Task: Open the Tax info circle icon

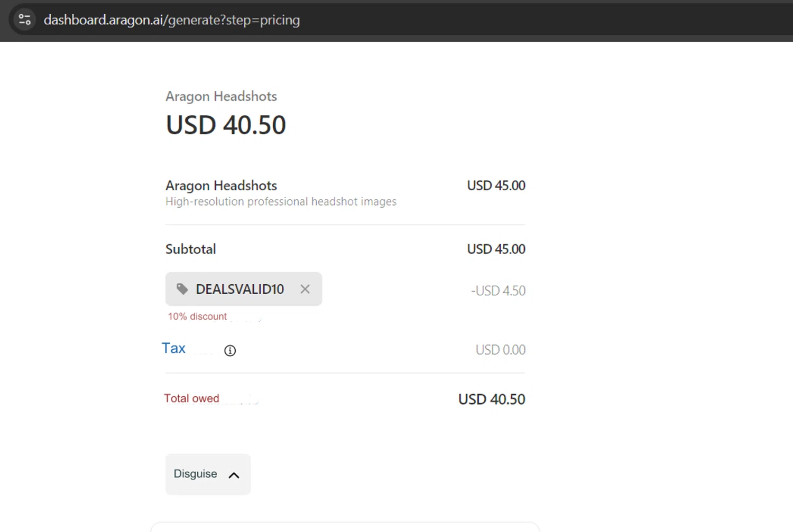Action: (x=230, y=350)
